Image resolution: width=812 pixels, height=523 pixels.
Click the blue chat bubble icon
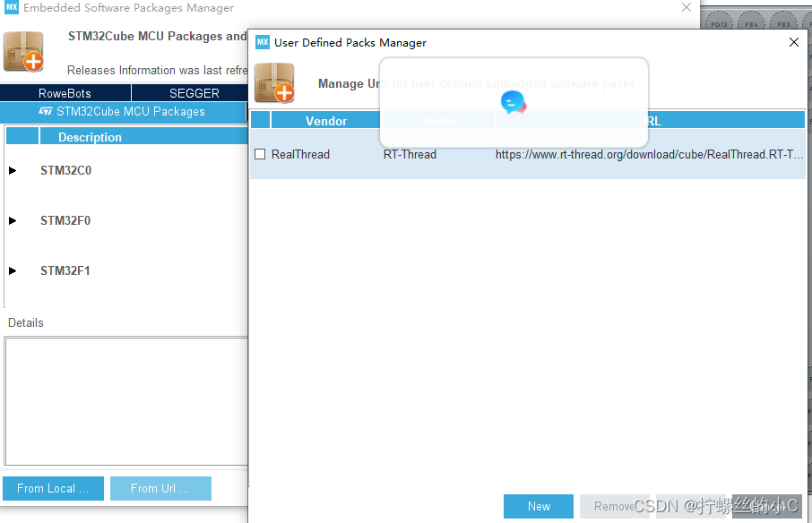pos(514,102)
